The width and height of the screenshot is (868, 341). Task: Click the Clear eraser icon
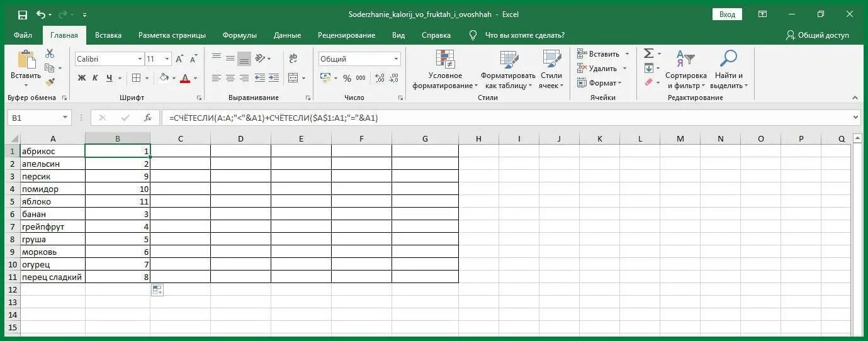point(649,82)
